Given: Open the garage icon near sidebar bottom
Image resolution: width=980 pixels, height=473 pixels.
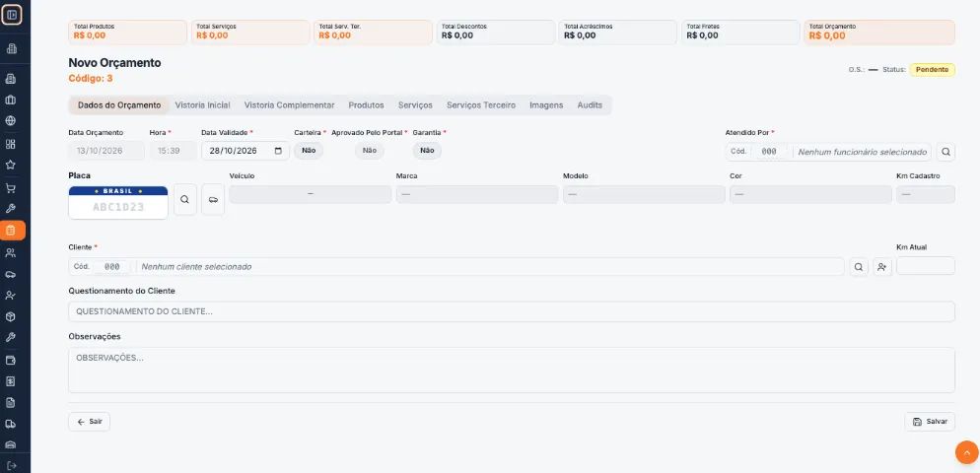Looking at the screenshot, I should 10,444.
